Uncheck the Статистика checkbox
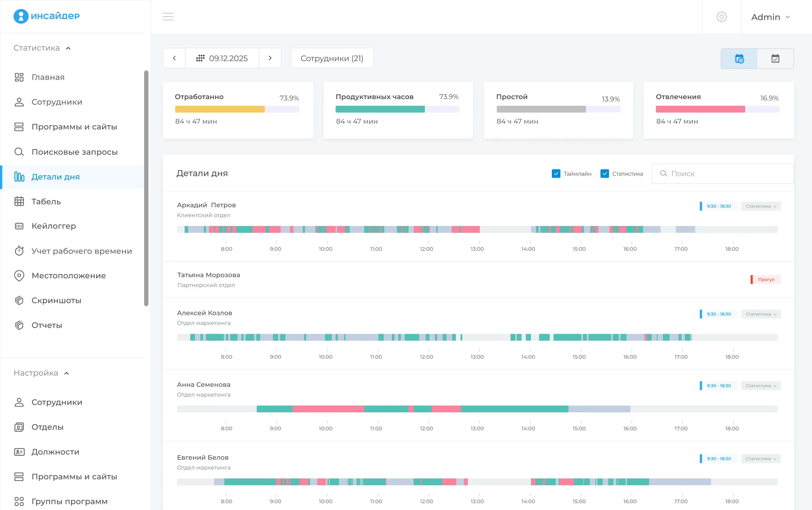This screenshot has width=812, height=510. 604,174
